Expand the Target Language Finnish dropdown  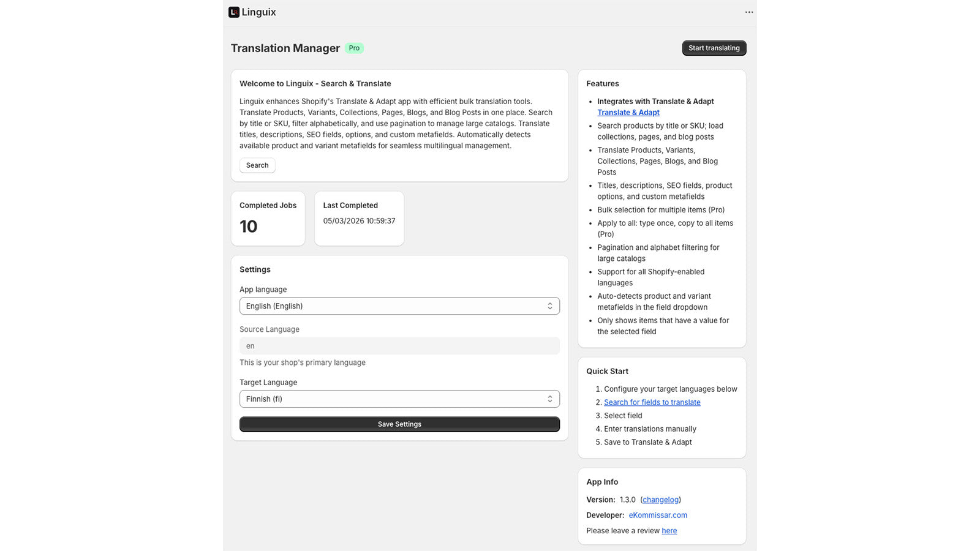[392, 399]
